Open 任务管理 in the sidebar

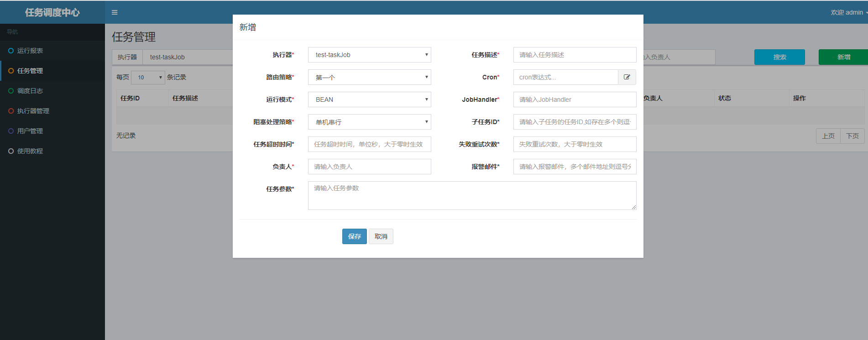[x=52, y=71]
